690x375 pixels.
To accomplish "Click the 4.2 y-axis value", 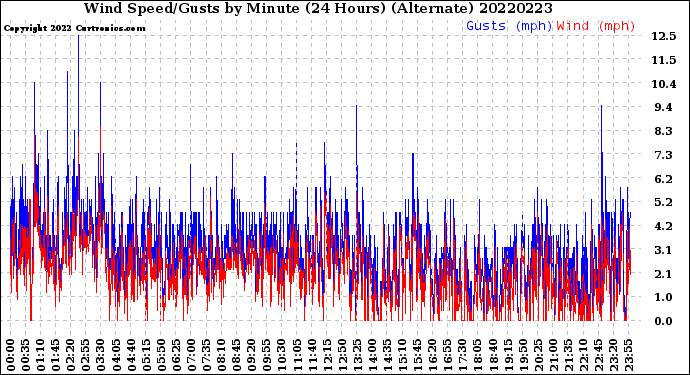I will click(x=664, y=226).
